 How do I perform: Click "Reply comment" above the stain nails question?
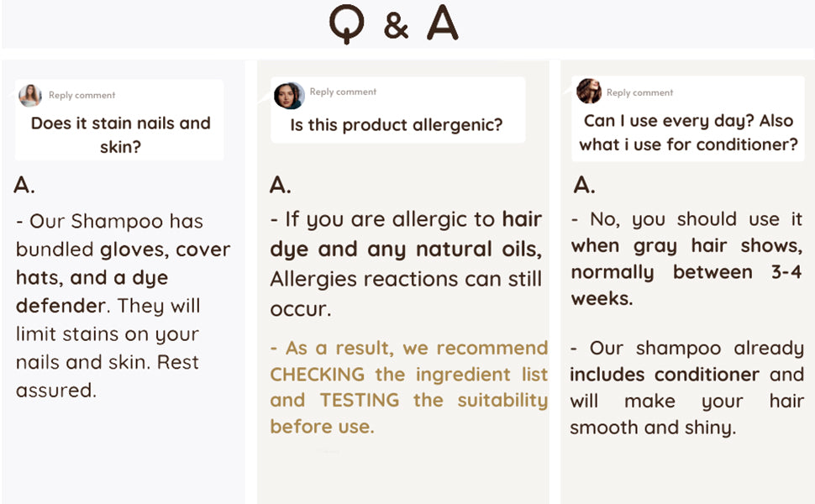pyautogui.click(x=81, y=95)
